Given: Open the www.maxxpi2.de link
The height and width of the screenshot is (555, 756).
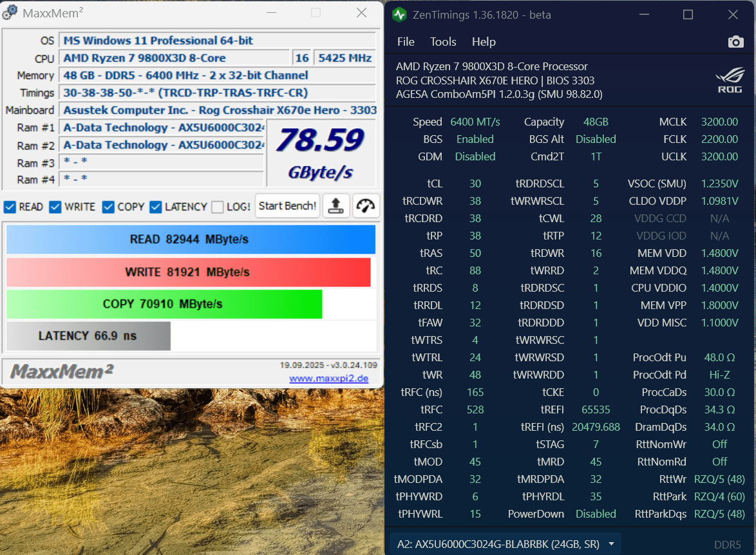Looking at the screenshot, I should click(329, 379).
